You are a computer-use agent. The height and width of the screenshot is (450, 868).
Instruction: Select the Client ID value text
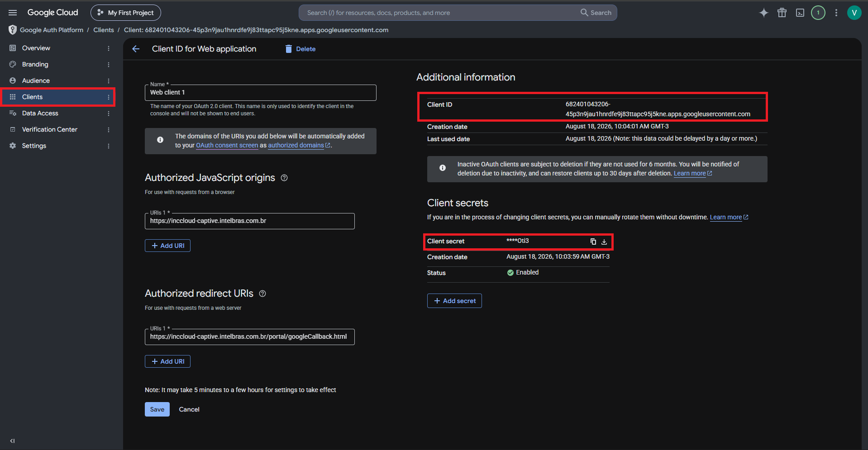(658, 109)
